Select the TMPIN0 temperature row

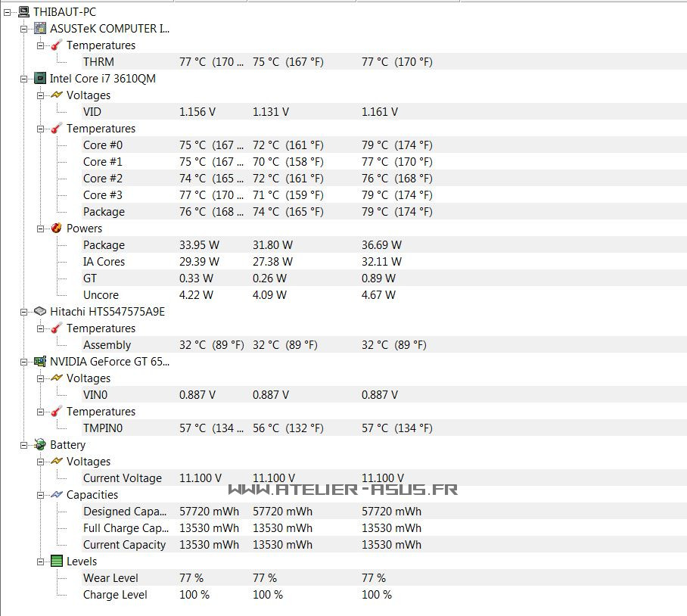click(103, 428)
